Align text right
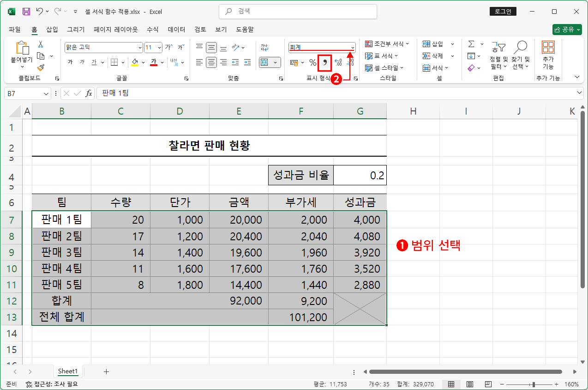Screen dimensions: 588x390 pos(223,62)
